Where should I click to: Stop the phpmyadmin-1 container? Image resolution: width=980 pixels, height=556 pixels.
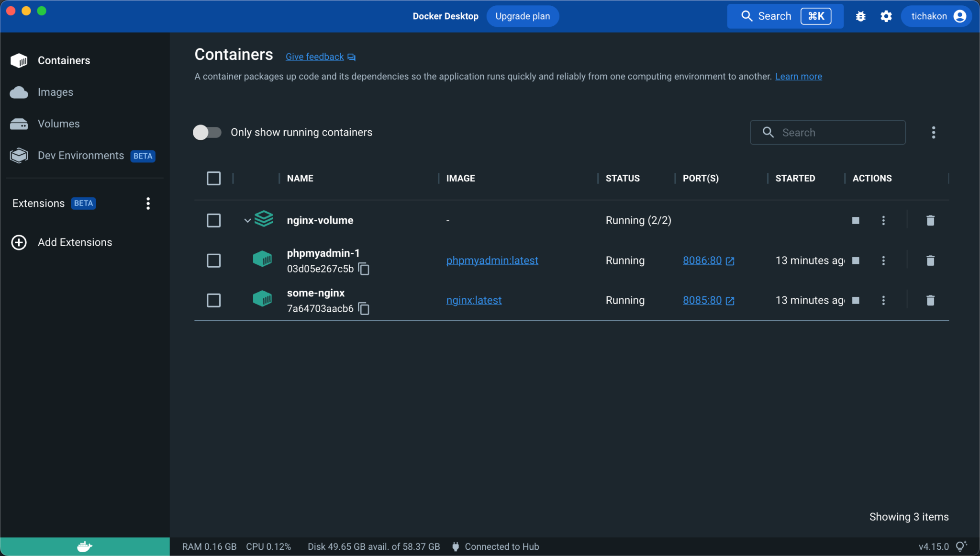tap(856, 261)
